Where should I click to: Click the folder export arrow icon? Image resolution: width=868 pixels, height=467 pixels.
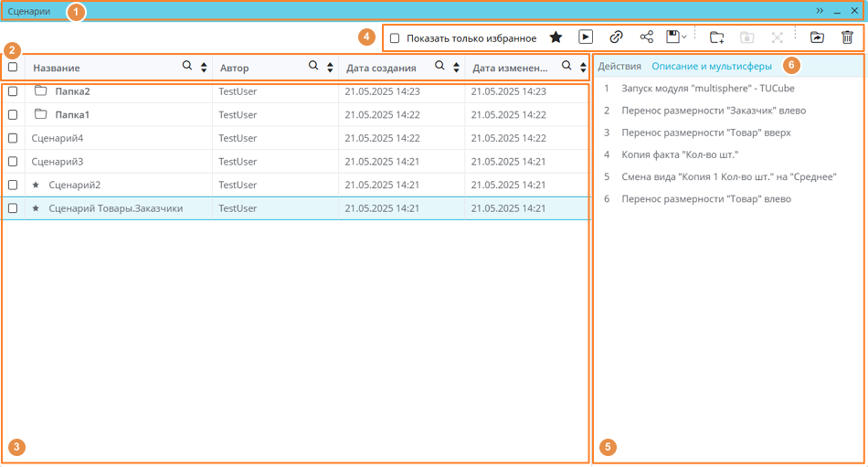[817, 37]
